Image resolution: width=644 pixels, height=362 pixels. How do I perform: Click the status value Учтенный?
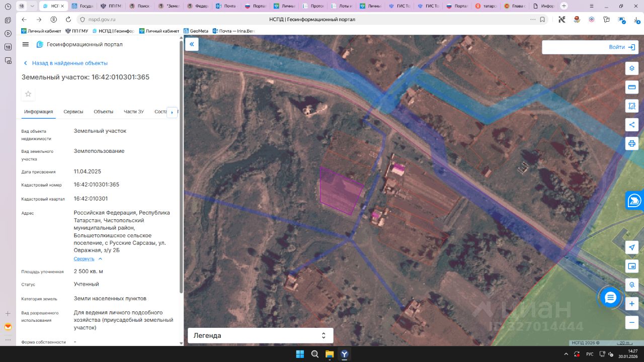(x=87, y=284)
